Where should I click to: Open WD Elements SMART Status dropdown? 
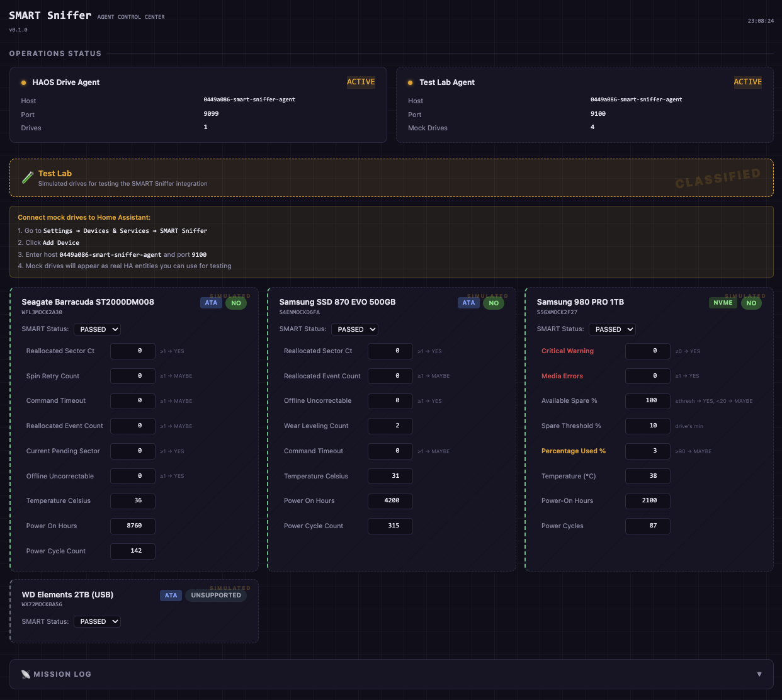97,621
